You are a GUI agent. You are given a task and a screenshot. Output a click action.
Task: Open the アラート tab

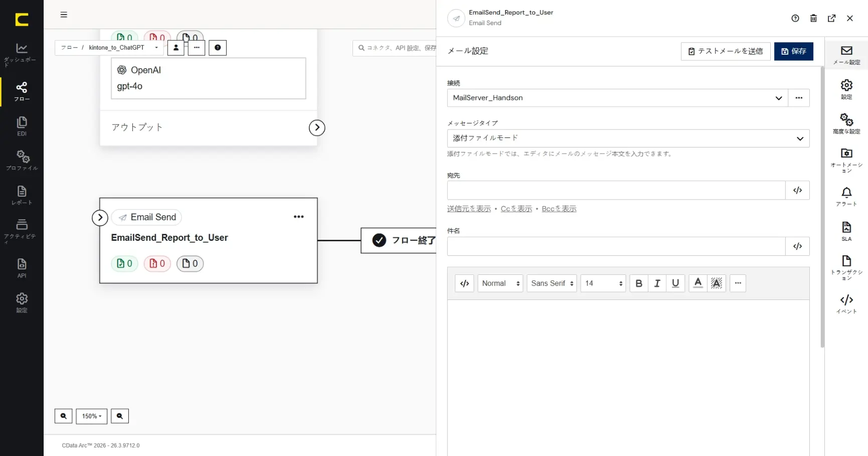846,197
